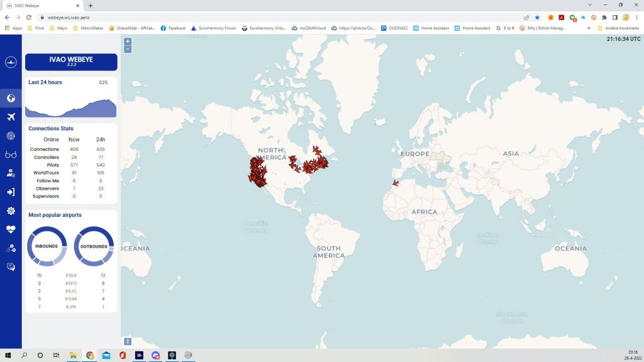644x362 pixels.
Task: Zoom in the map with plus button
Action: 128,41
